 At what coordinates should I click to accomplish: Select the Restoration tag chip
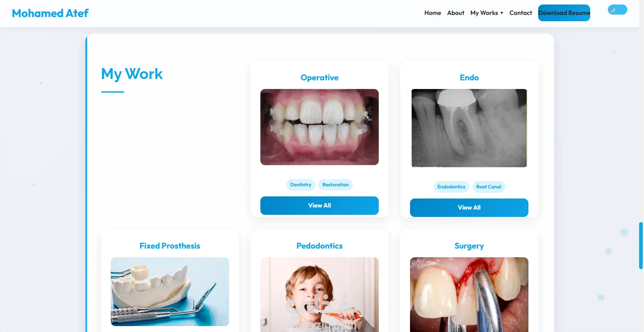(335, 185)
